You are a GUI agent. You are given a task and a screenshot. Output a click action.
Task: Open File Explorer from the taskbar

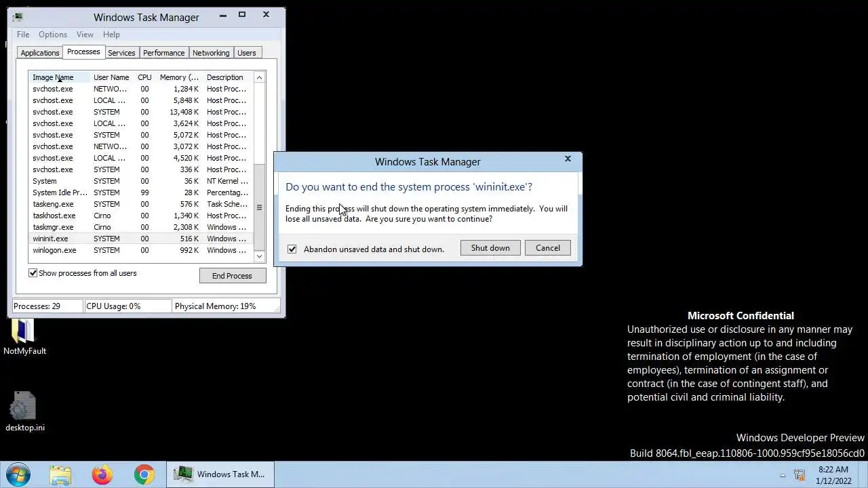coord(60,474)
